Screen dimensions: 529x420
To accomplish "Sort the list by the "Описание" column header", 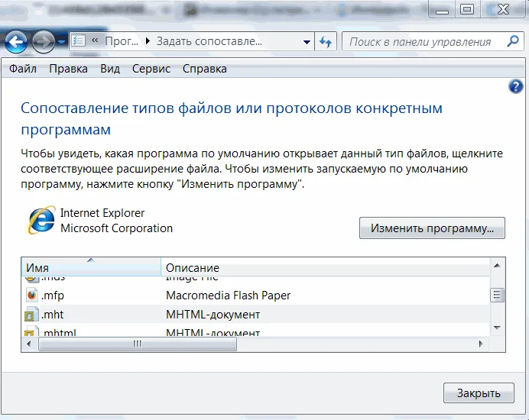I will click(193, 268).
